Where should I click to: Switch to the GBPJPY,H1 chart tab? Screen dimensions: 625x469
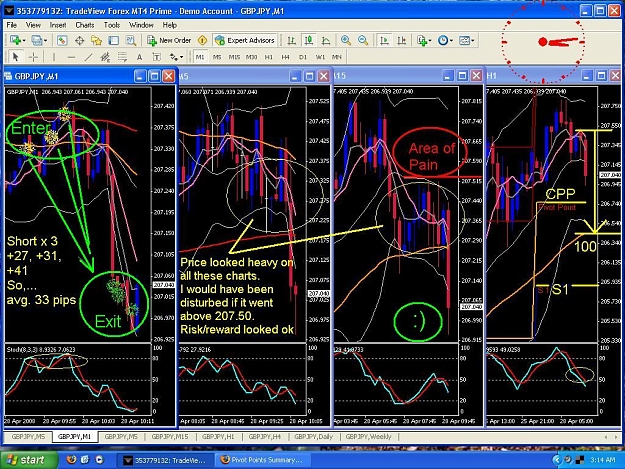click(218, 437)
